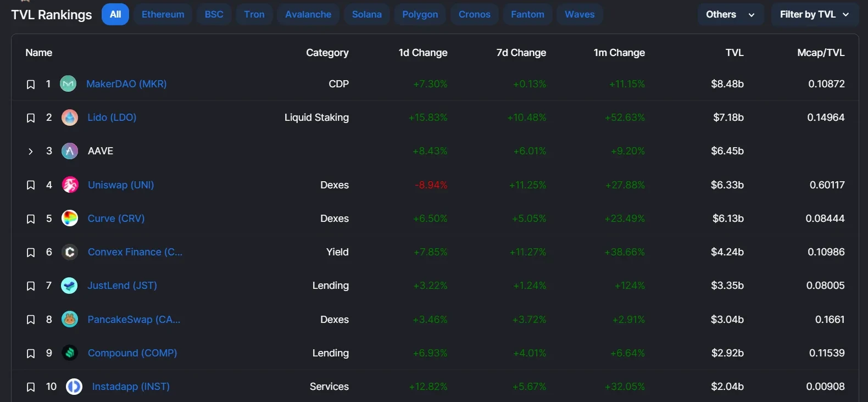This screenshot has width=868, height=402.
Task: Open the PancakeSwap link
Action: [x=134, y=320]
